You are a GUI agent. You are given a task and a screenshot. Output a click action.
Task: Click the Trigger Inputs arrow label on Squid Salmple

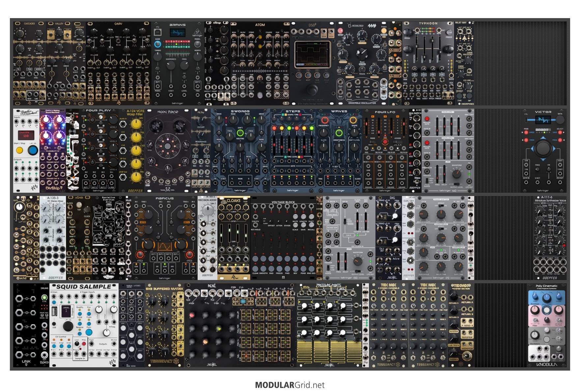click(88, 292)
